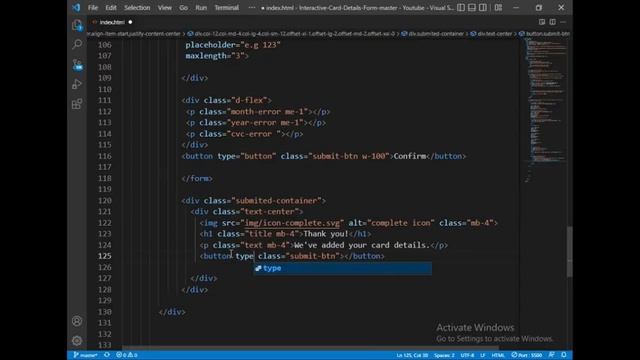The height and width of the screenshot is (360, 640).
Task: Click the feedback icon in status bar
Action: (x=552, y=355)
